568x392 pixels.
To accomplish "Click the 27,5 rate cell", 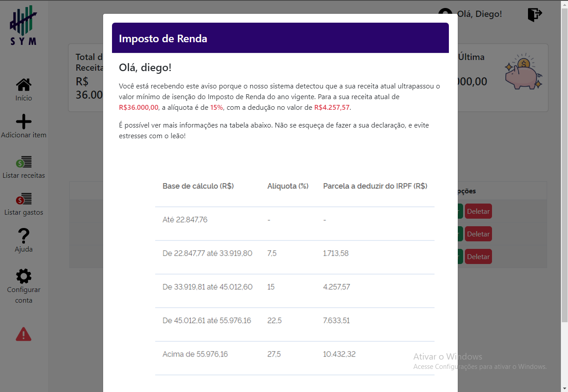I will click(274, 354).
